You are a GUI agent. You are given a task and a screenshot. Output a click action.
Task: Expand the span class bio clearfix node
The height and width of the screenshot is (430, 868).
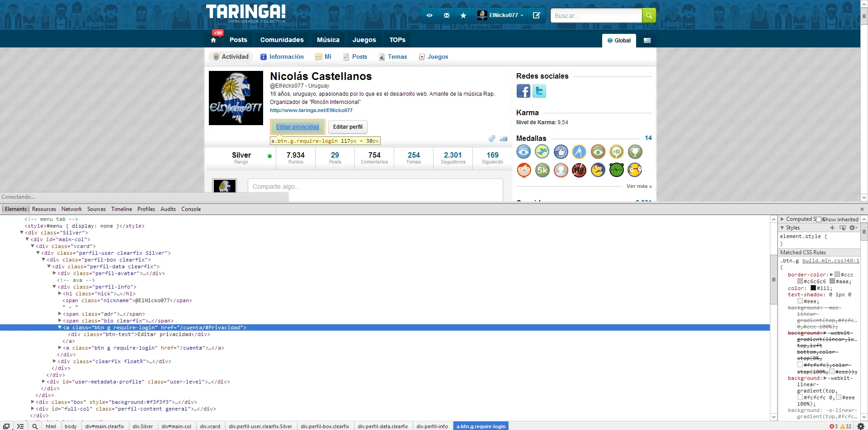point(60,321)
